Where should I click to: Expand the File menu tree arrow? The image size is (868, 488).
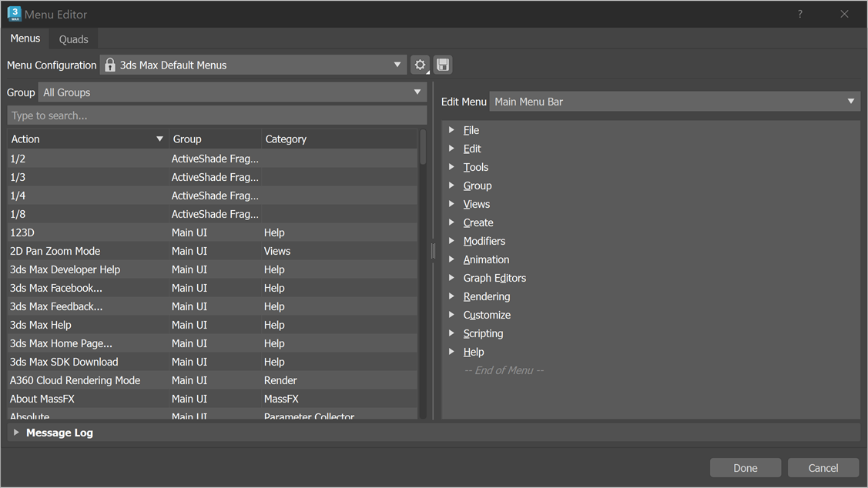tap(451, 130)
